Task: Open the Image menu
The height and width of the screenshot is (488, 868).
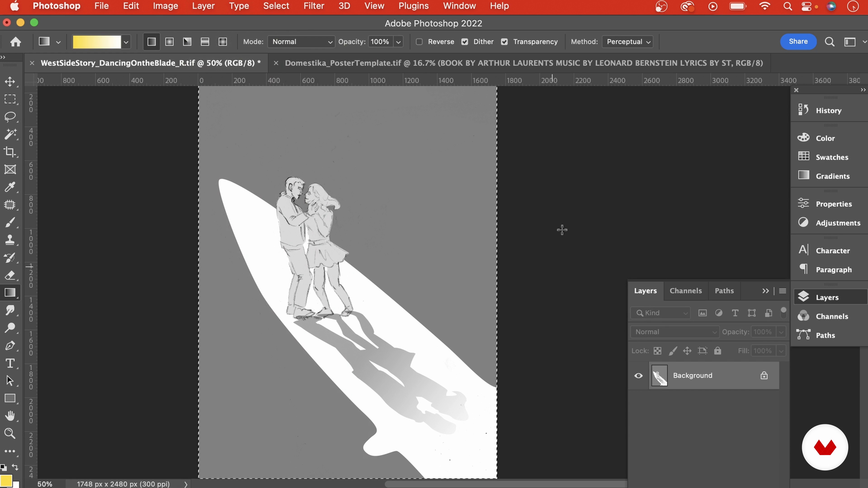Action: [x=165, y=6]
